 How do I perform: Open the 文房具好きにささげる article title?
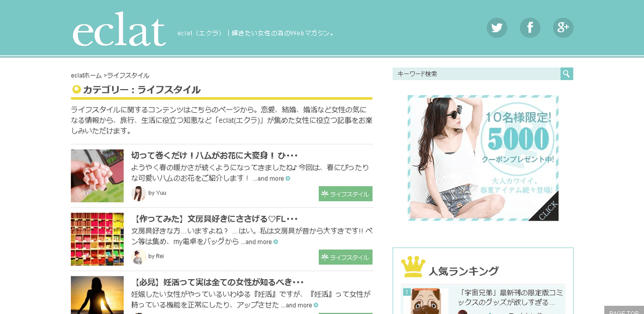click(214, 218)
